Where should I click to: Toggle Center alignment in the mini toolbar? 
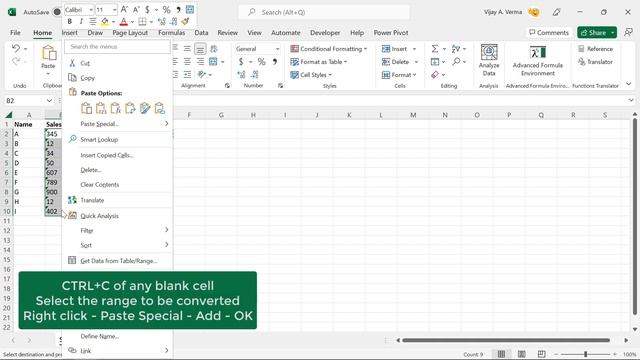pyautogui.click(x=93, y=21)
